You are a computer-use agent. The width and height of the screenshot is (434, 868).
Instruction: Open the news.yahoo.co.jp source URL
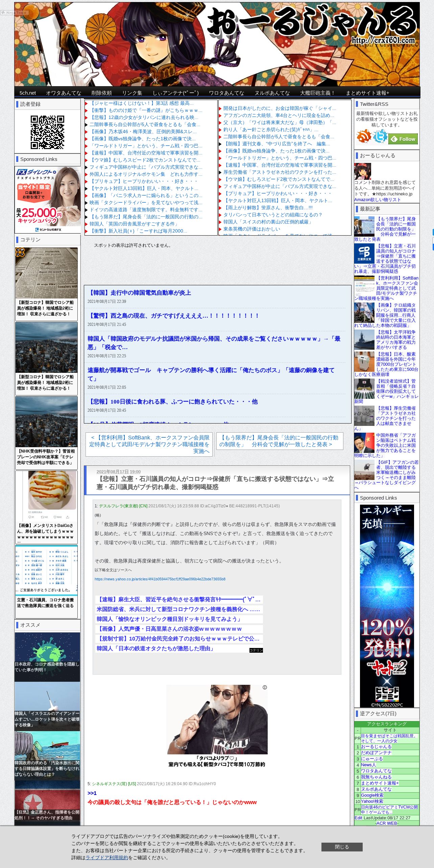click(x=160, y=579)
